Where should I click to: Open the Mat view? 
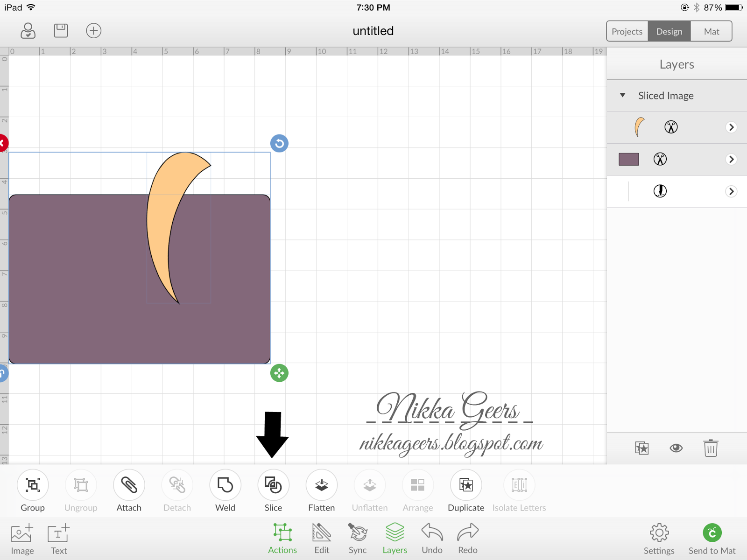click(x=711, y=31)
